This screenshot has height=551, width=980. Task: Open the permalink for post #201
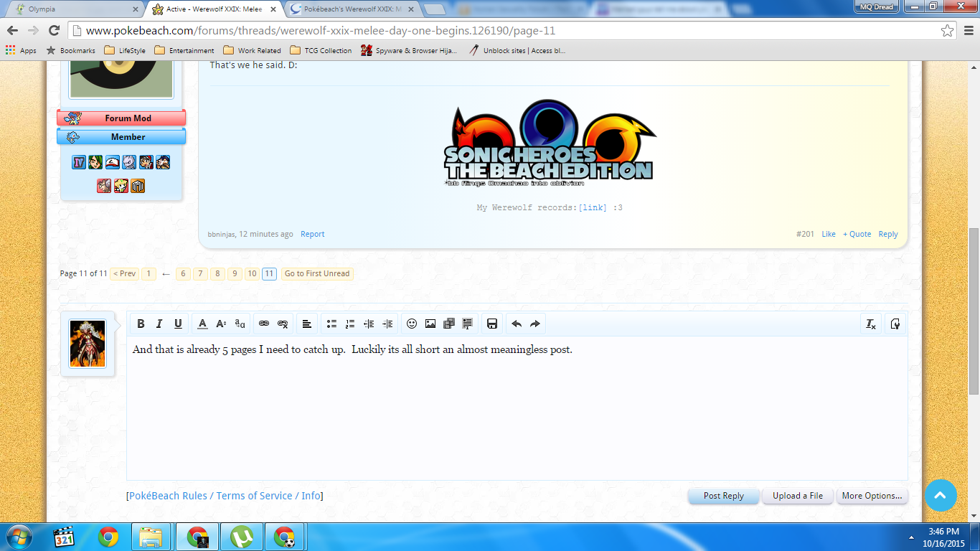pyautogui.click(x=805, y=234)
